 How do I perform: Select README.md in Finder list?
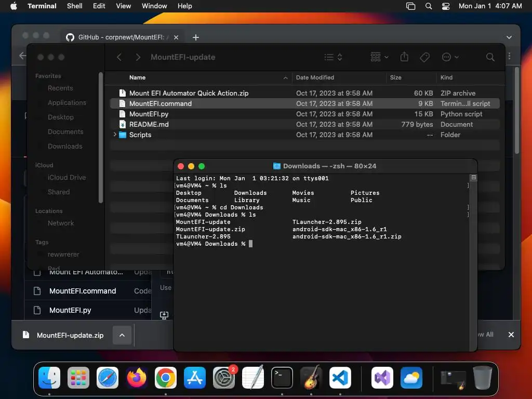[x=304, y=124]
